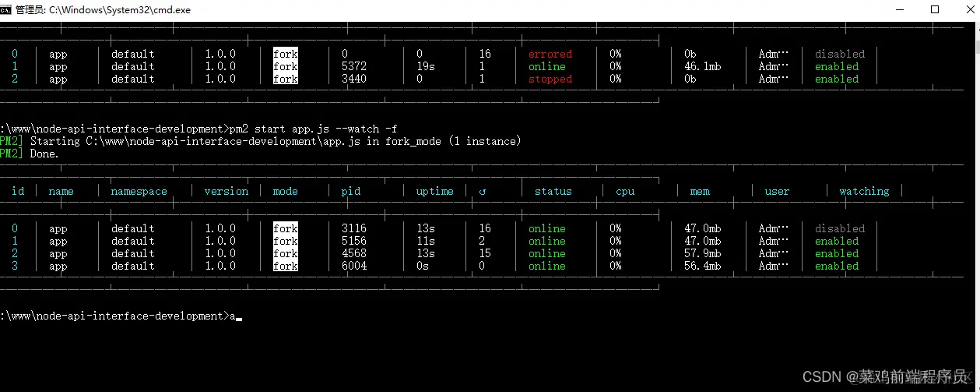Viewport: 980px width, 392px height.
Task: Click the highlighted 'fork' mode of errored process
Action: (286, 54)
